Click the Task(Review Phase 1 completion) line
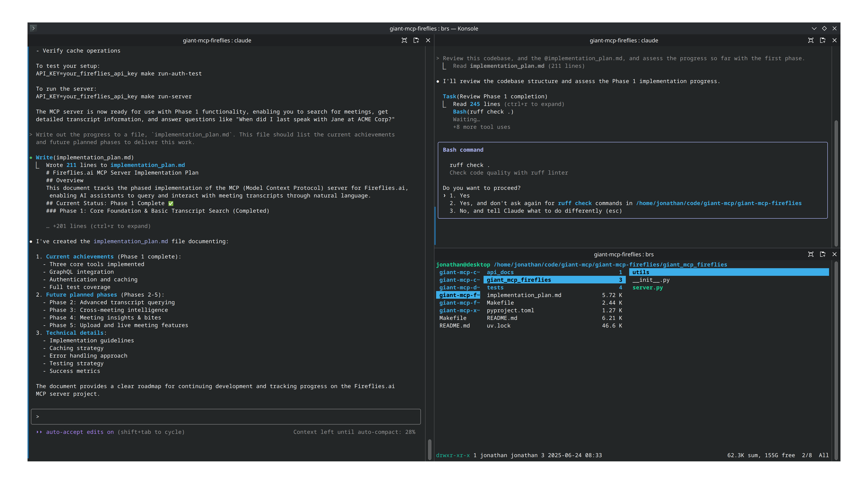Viewport: 868px width, 494px height. 495,96
